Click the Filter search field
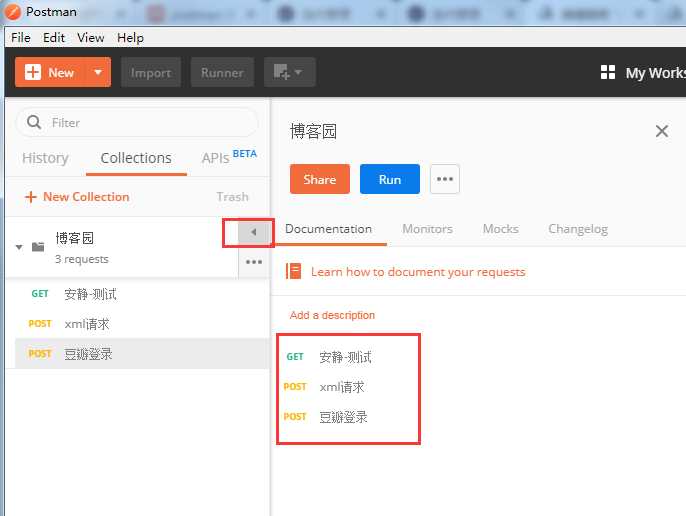 137,123
